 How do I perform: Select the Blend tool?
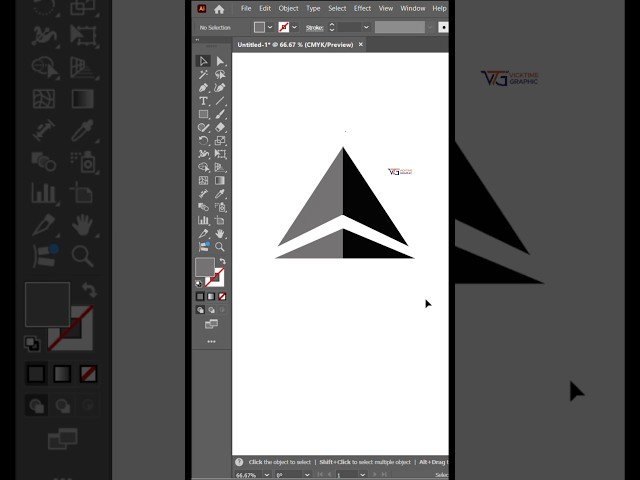click(203, 207)
